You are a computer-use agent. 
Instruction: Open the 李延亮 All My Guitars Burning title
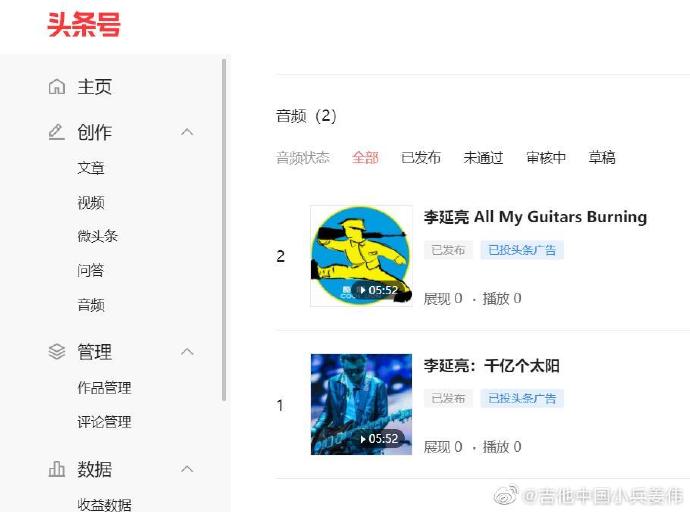coord(535,217)
